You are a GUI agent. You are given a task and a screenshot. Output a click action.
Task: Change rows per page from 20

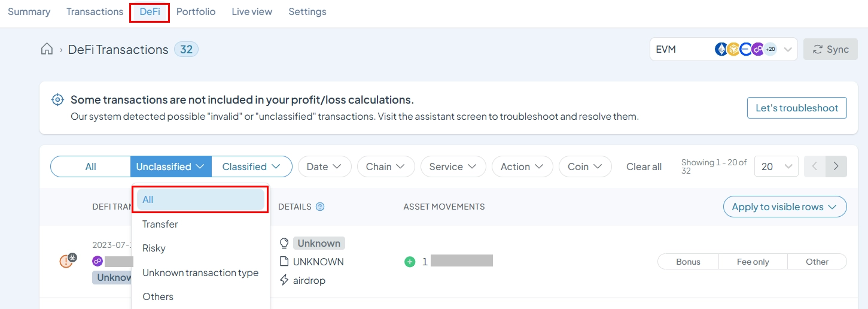coord(776,166)
